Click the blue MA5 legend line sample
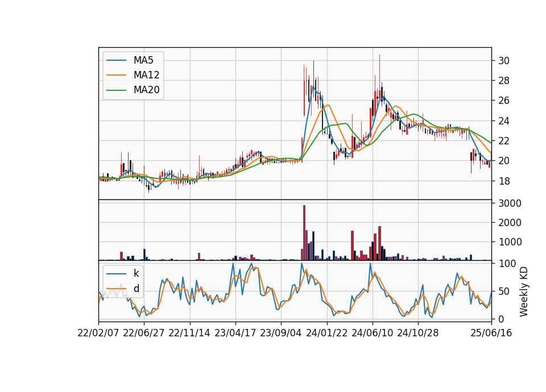 tap(116, 61)
